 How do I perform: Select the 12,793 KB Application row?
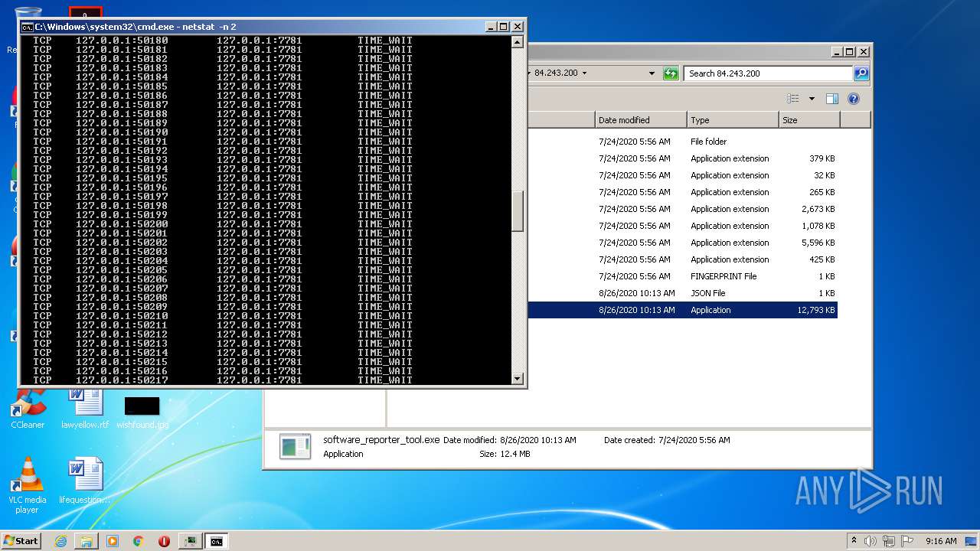(682, 310)
